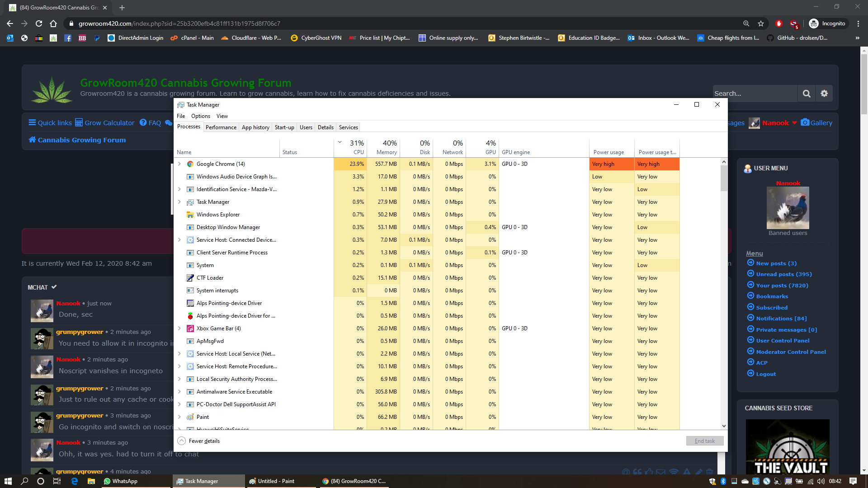This screenshot has height=488, width=868.
Task: Open the Nanook user dropdown arrow
Action: tap(794, 123)
